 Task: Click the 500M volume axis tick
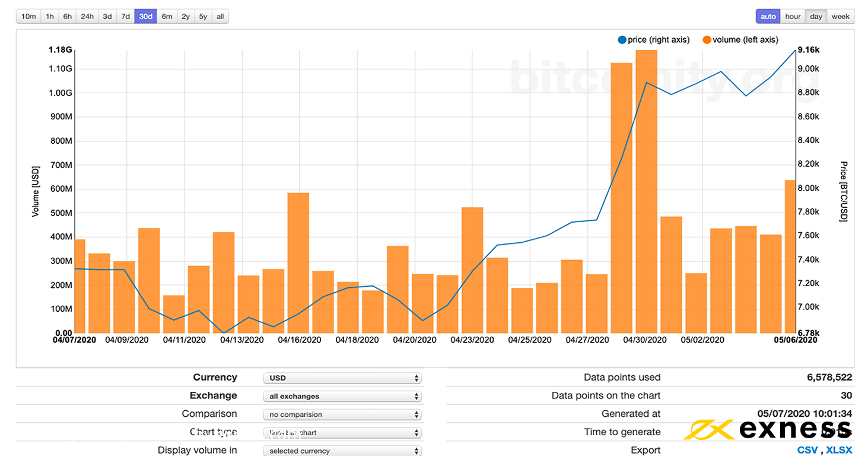pos(60,213)
